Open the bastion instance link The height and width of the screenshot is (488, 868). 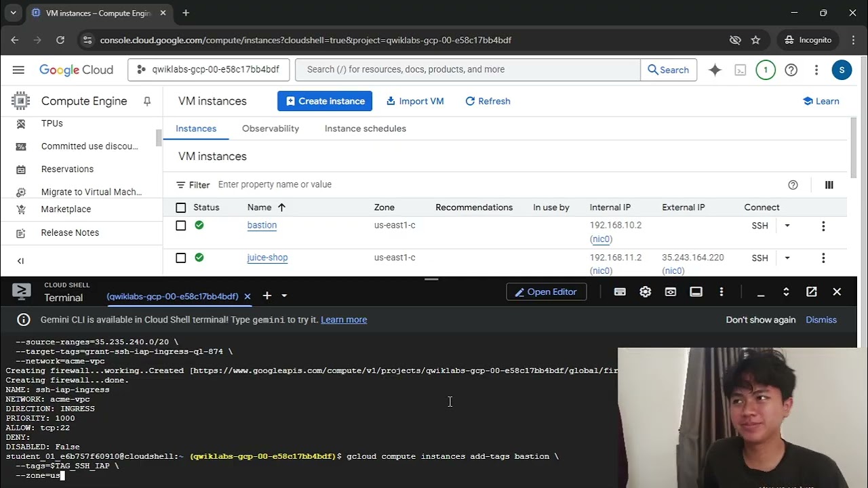[262, 226]
